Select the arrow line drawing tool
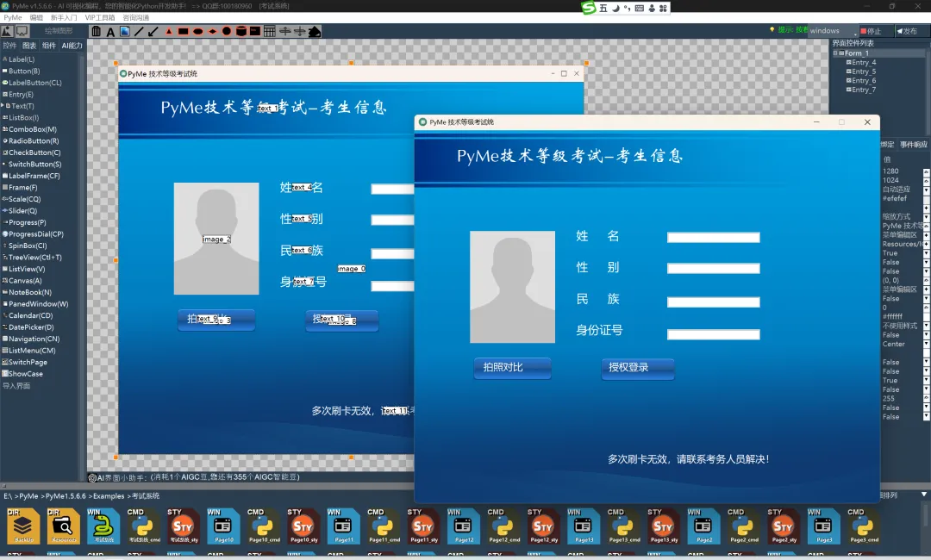The height and width of the screenshot is (560, 931). pos(153,31)
